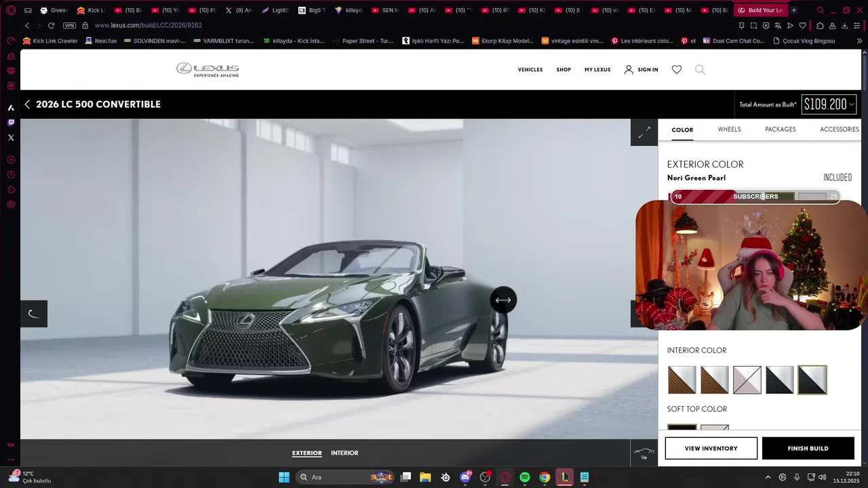Viewport: 868px width, 488px height.
Task: Open the downloads icon in browser toolbar
Action: click(x=845, y=25)
